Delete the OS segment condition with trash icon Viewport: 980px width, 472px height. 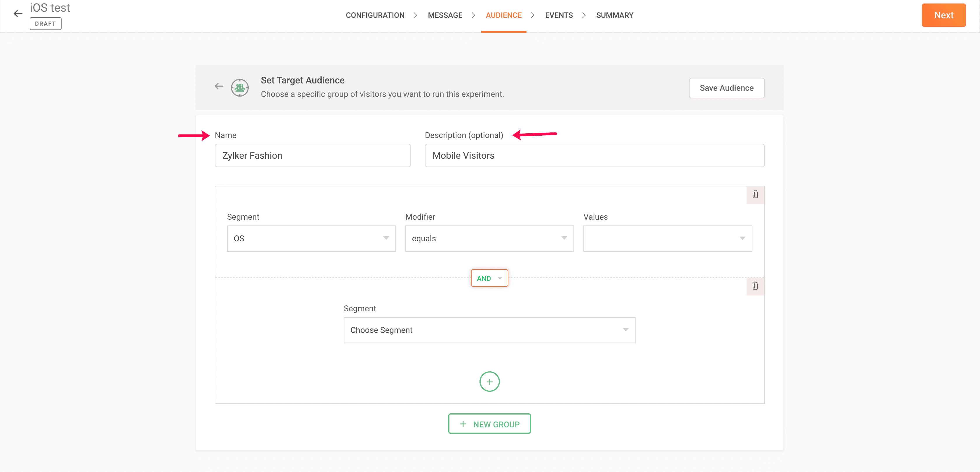[x=755, y=194]
